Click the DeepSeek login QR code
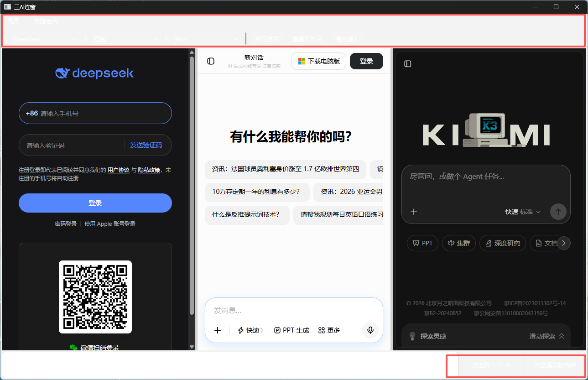Image resolution: width=588 pixels, height=380 pixels. click(95, 297)
